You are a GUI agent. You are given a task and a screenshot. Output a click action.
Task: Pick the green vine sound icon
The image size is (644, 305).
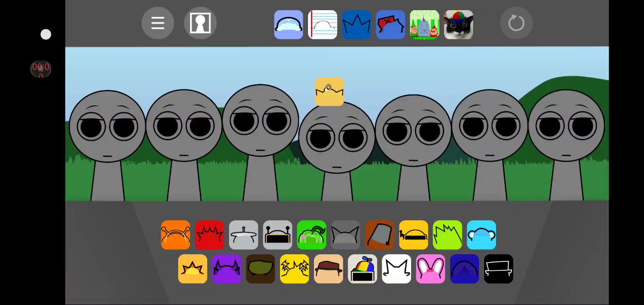pyautogui.click(x=311, y=235)
